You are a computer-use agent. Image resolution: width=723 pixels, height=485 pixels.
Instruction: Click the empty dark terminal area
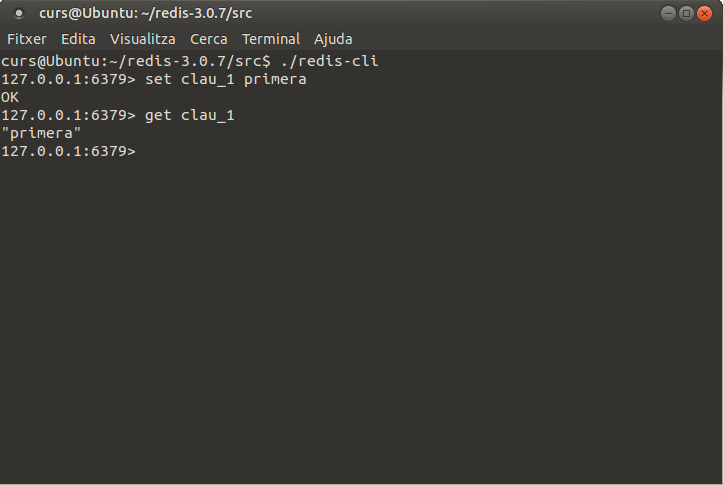(360, 320)
